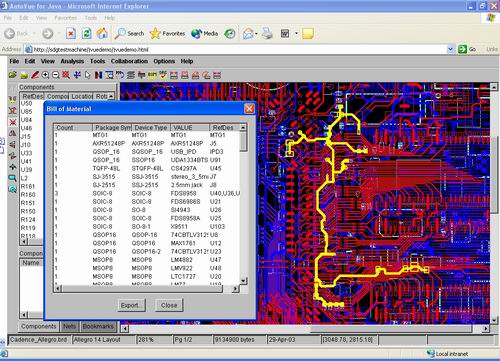This screenshot has width=500, height=361.
Task: Select R161 in the Components list
Action: pos(28,186)
